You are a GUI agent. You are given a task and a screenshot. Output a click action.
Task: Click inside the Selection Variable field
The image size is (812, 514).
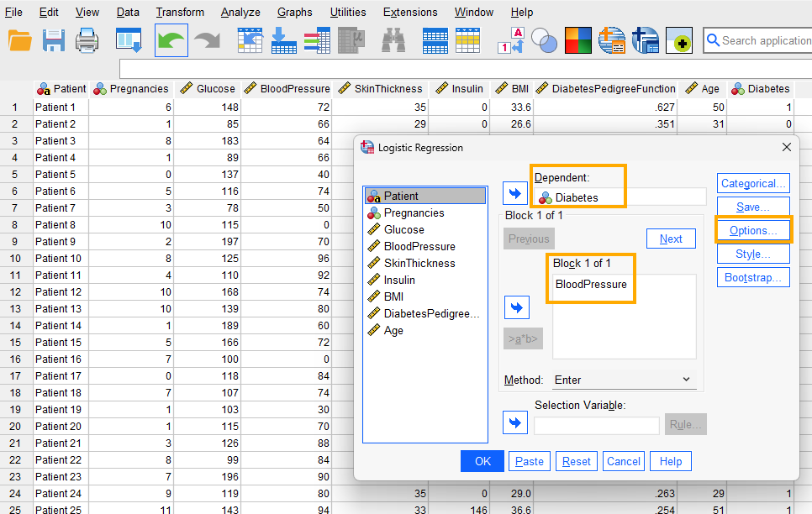point(596,425)
